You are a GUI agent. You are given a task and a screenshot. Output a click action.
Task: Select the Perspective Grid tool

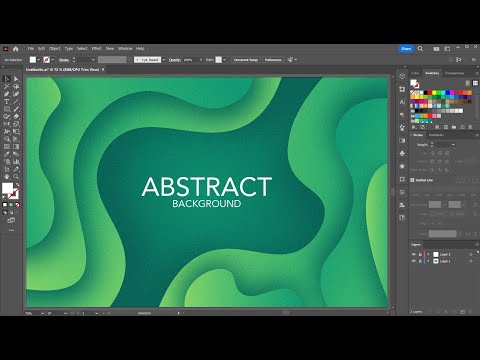[16, 139]
